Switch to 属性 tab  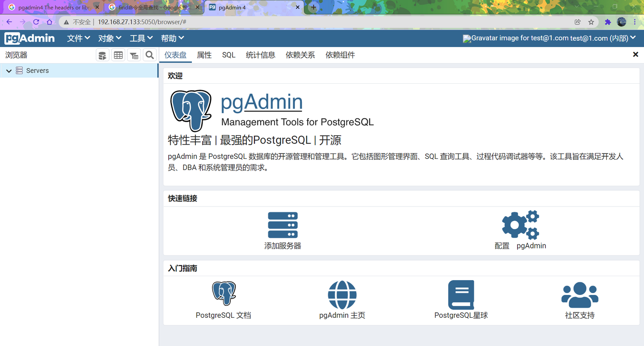point(204,55)
